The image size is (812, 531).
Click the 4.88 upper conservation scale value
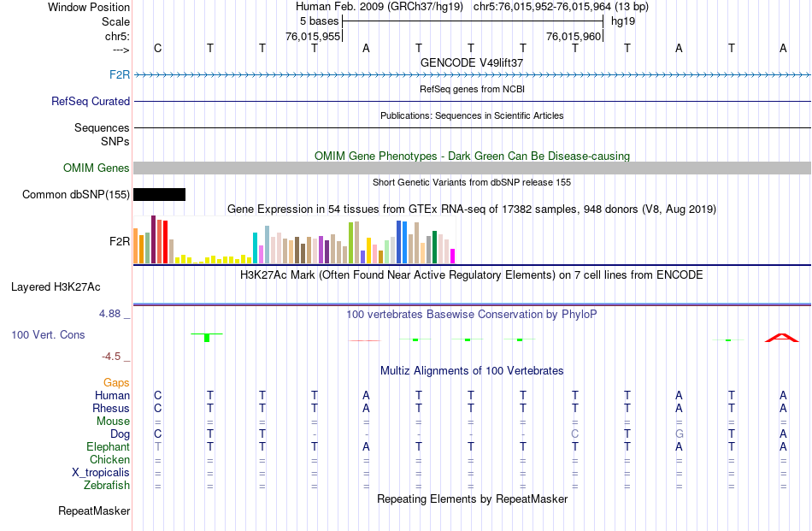[109, 314]
